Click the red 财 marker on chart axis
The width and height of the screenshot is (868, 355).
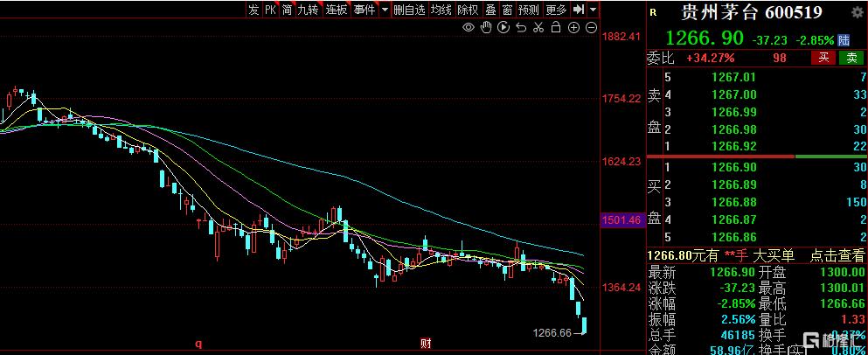tap(425, 344)
